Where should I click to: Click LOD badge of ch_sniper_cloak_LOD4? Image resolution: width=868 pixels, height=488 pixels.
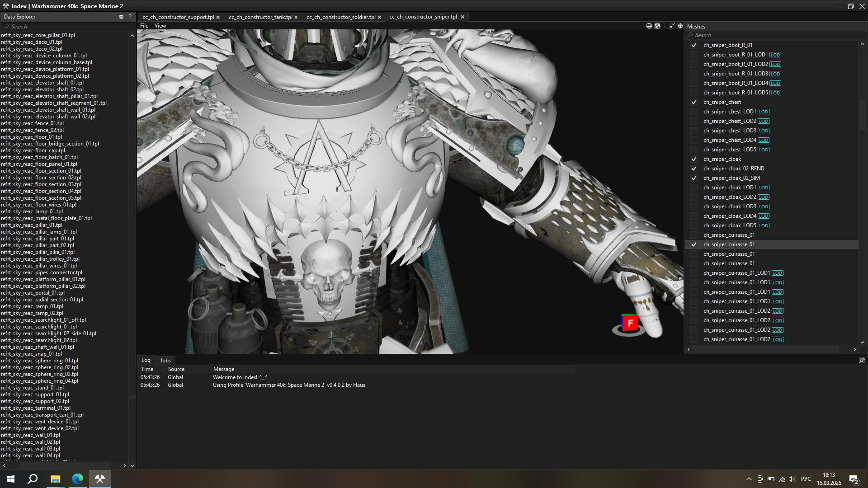coord(764,216)
